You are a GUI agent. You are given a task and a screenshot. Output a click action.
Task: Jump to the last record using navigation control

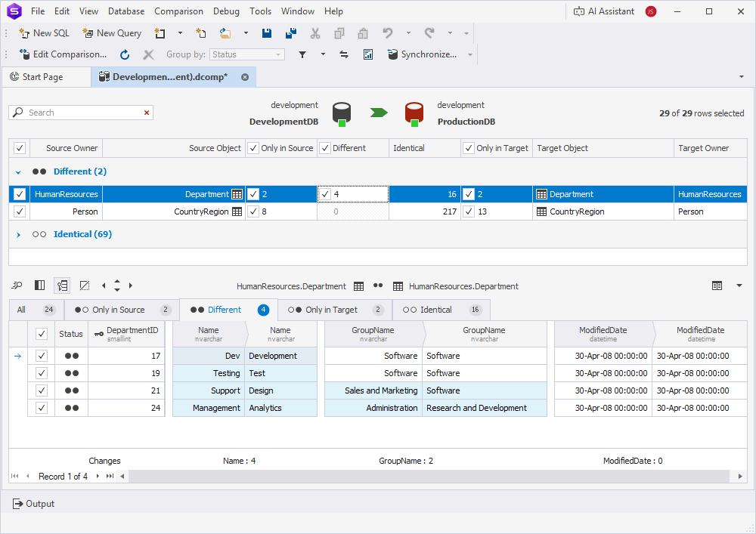[x=108, y=476]
